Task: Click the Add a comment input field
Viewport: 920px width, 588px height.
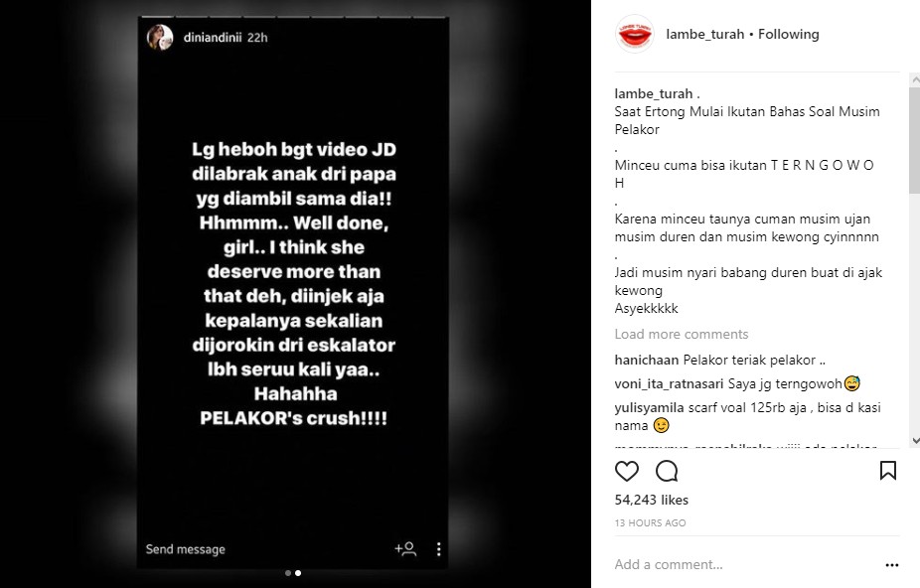Action: [745, 564]
